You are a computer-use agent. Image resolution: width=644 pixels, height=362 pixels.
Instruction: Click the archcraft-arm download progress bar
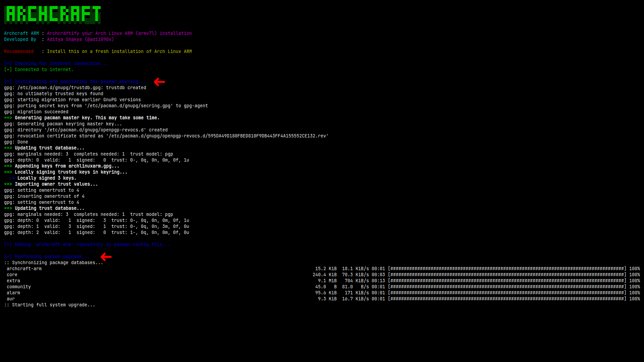tap(506, 269)
